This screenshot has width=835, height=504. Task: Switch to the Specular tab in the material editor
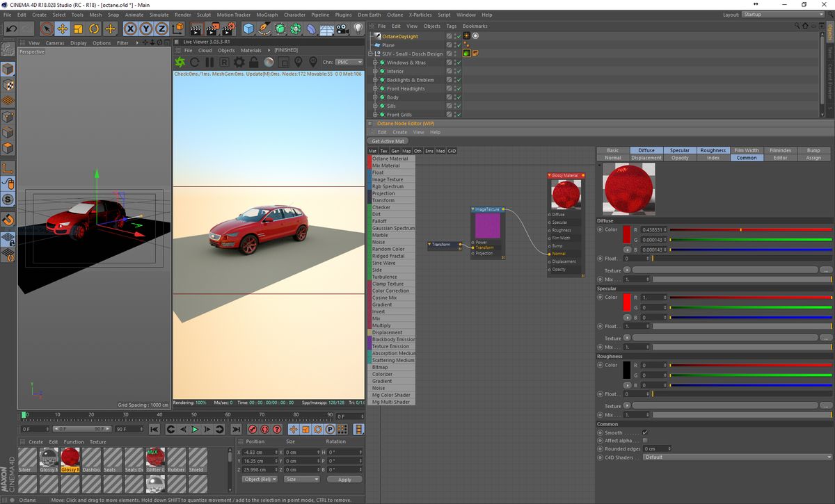[x=681, y=150]
